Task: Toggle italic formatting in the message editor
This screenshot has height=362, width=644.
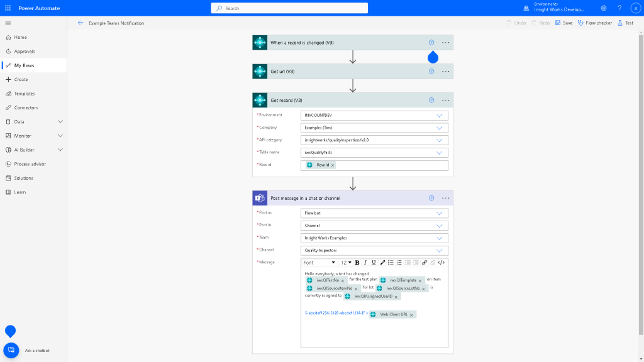Action: [x=365, y=263]
